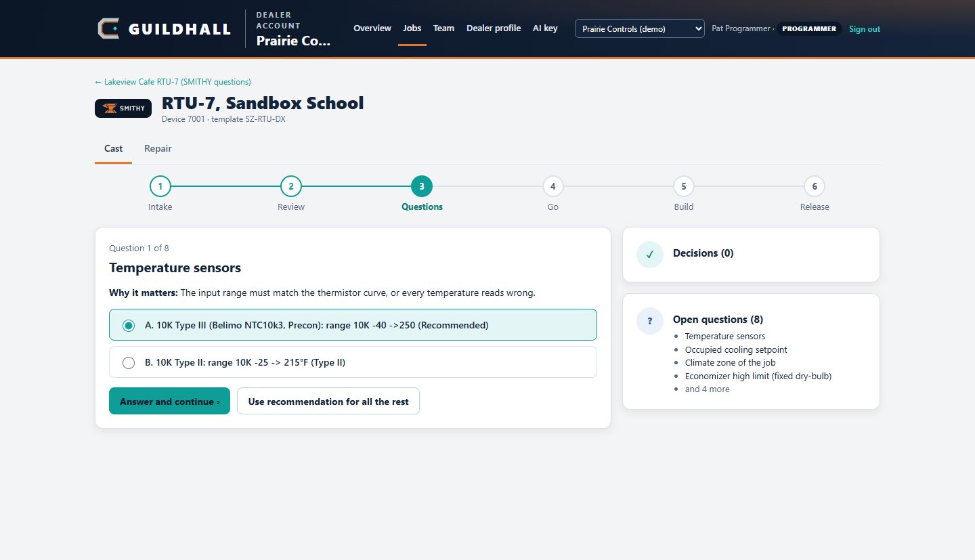Click the Open questions question-mark icon
Viewport: 975px width, 560px height.
[650, 321]
